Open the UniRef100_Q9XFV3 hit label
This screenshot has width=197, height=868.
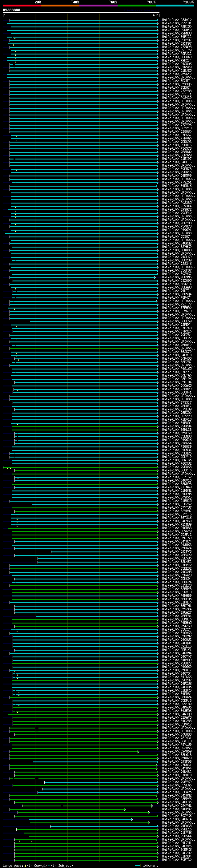[176, 551]
